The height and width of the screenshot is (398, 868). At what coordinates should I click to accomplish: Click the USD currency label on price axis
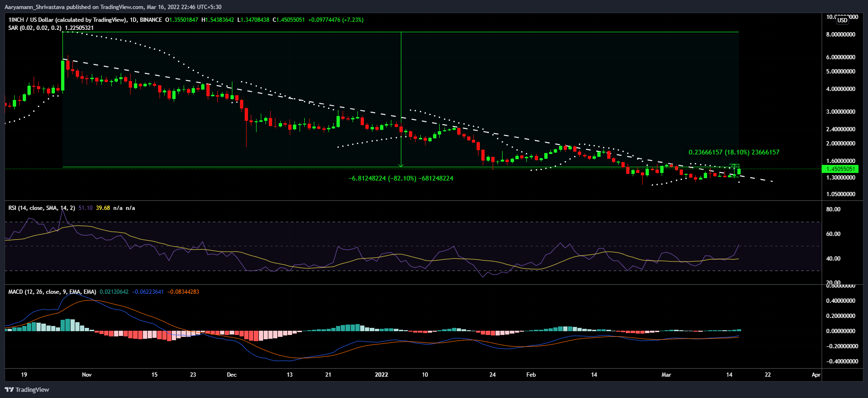842,20
